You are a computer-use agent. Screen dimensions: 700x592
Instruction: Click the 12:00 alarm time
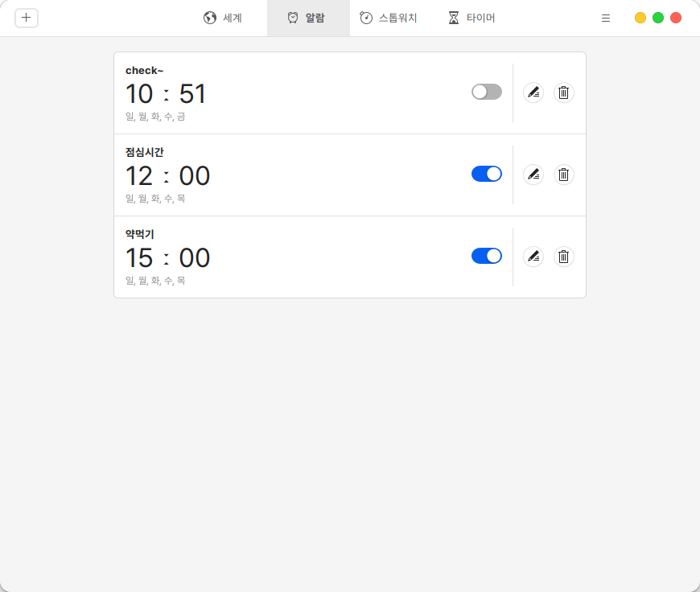(167, 176)
